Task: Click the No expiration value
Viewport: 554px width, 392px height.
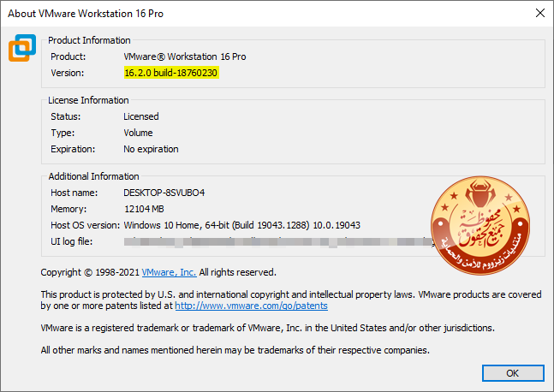Action: (151, 149)
